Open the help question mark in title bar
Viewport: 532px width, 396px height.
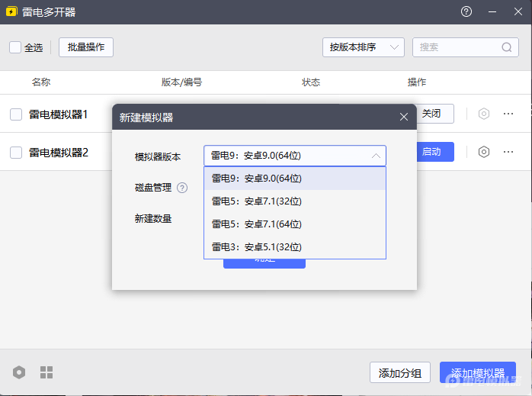(466, 11)
